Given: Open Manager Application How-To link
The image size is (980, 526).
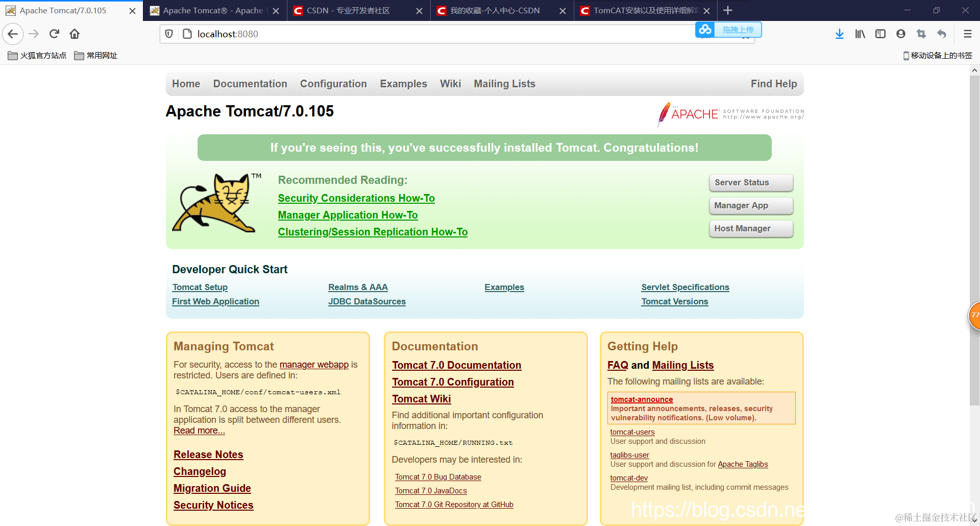Looking at the screenshot, I should point(348,215).
